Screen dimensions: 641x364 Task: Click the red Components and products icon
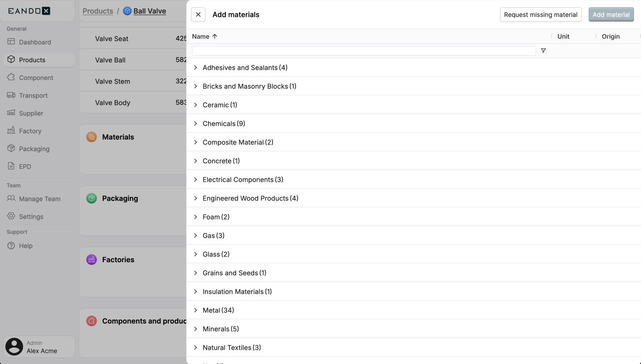click(x=92, y=321)
